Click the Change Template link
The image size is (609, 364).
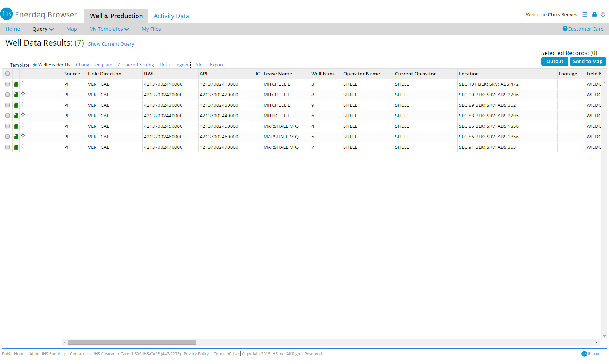94,65
